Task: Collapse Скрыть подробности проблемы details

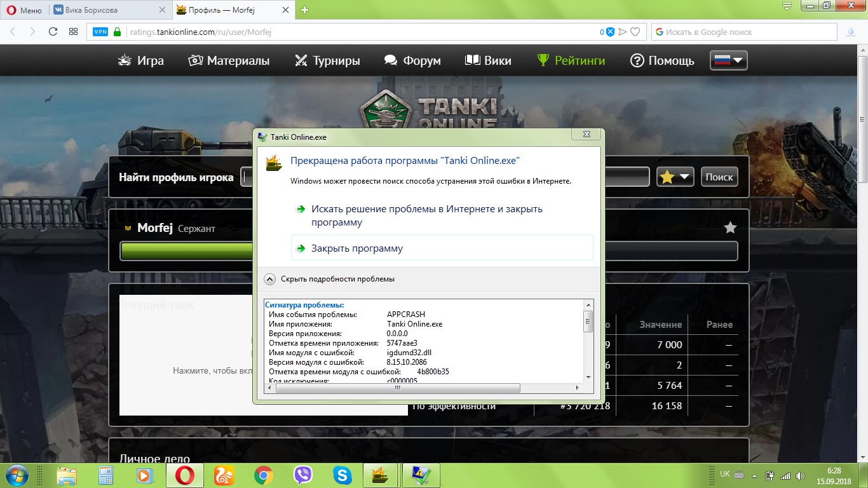Action: tap(330, 279)
